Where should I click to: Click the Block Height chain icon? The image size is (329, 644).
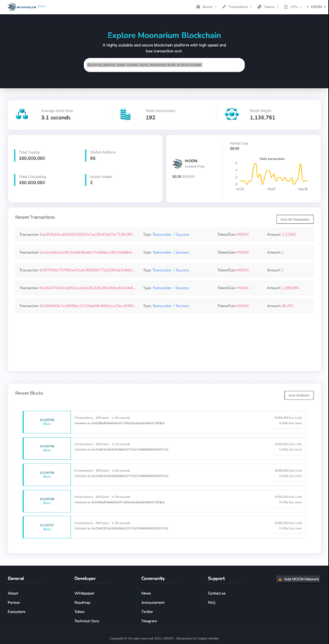[x=232, y=114]
